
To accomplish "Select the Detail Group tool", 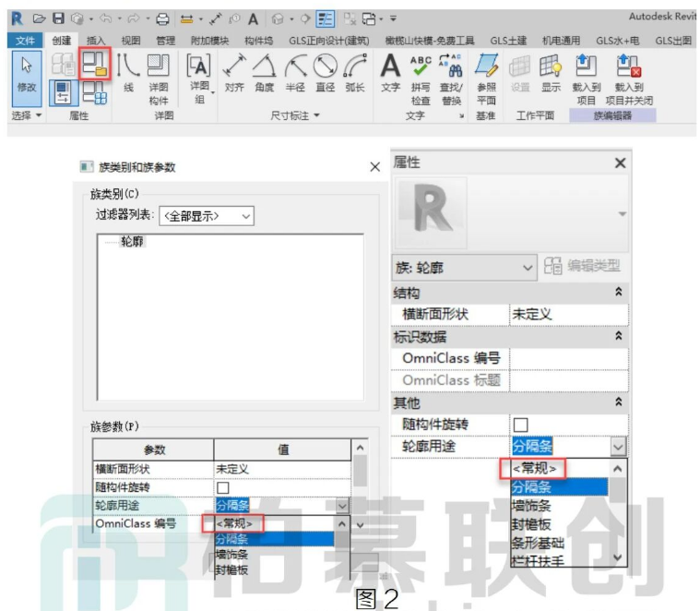I will 199,79.
